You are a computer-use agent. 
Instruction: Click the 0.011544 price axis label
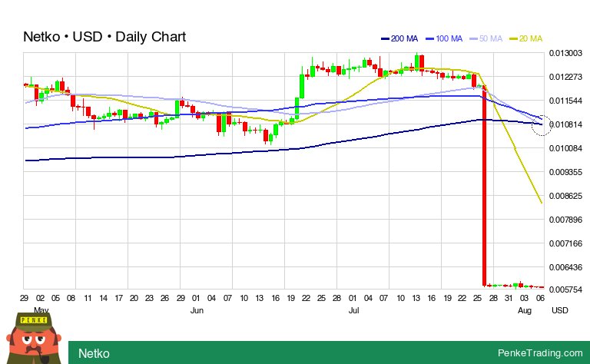(565, 101)
